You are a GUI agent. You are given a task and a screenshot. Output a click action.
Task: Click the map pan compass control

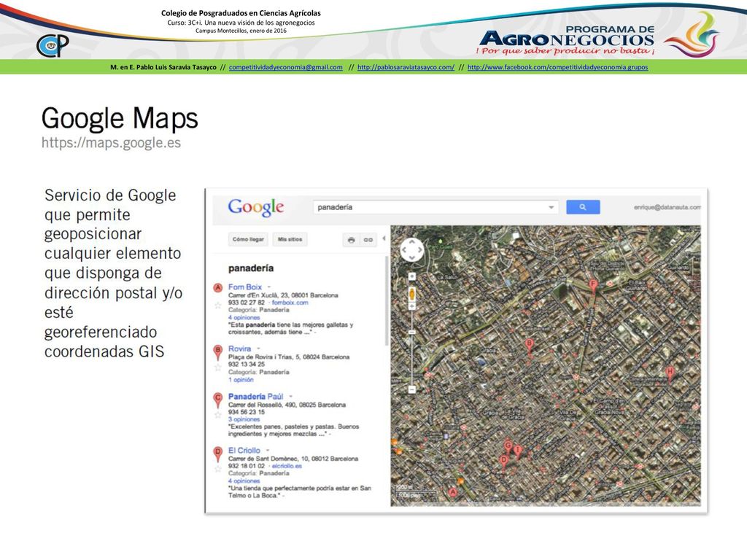[x=411, y=249]
